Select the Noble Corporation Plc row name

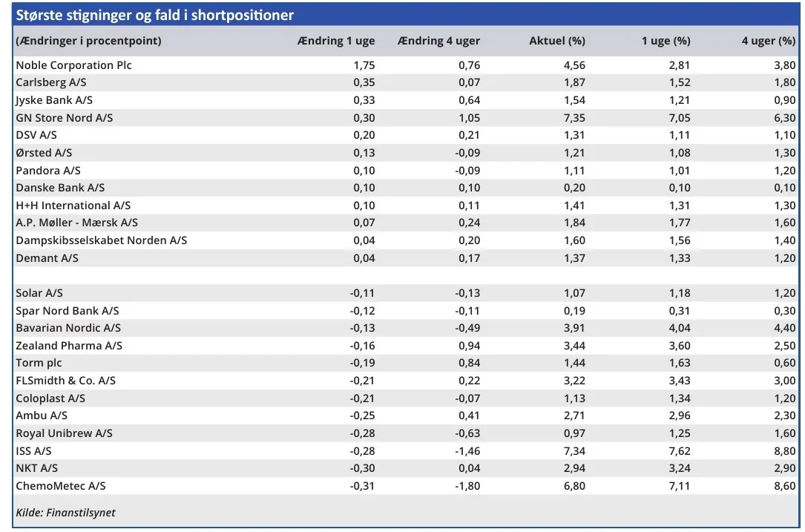[x=73, y=65]
